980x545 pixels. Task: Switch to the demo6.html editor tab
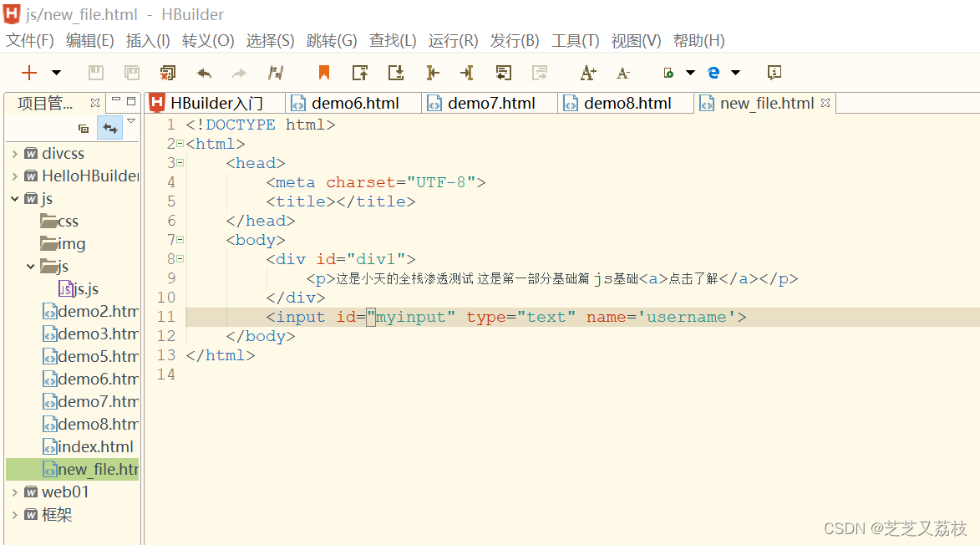tap(354, 103)
